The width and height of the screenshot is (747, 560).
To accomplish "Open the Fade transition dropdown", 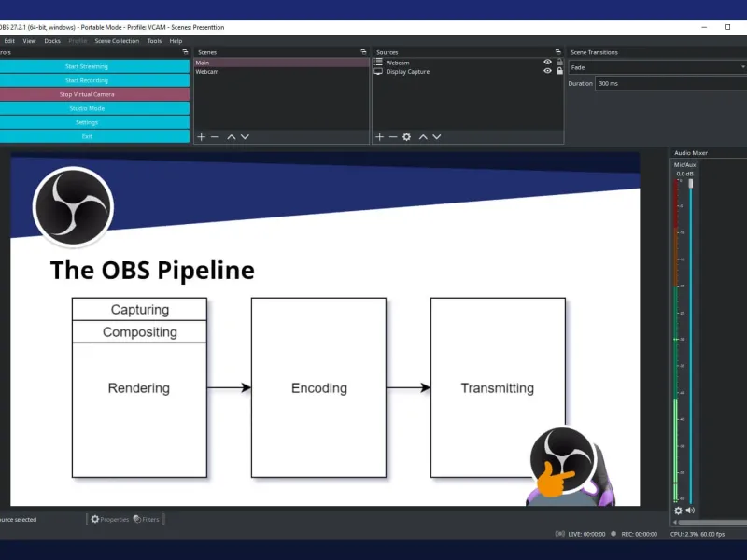I will [x=657, y=67].
